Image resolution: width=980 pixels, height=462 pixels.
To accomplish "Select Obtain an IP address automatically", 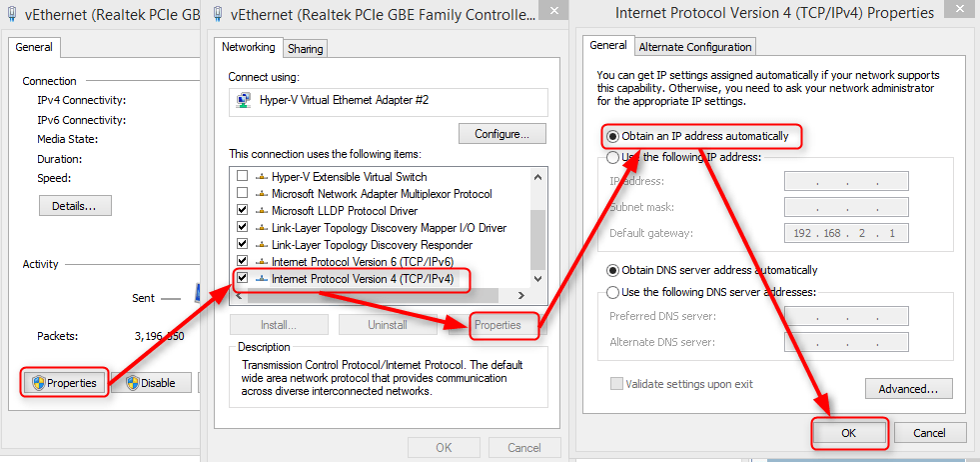I will [612, 136].
